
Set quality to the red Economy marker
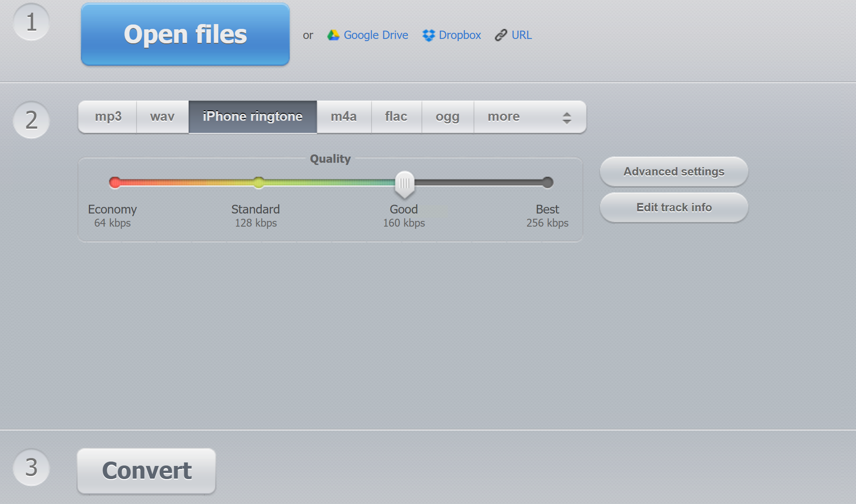pos(115,182)
